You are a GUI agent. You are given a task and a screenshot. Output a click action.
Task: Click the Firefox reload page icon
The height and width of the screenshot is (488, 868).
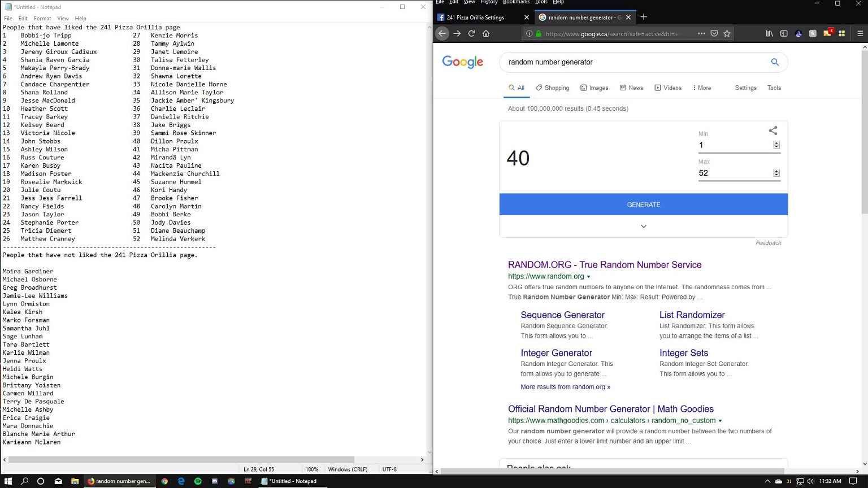(471, 34)
